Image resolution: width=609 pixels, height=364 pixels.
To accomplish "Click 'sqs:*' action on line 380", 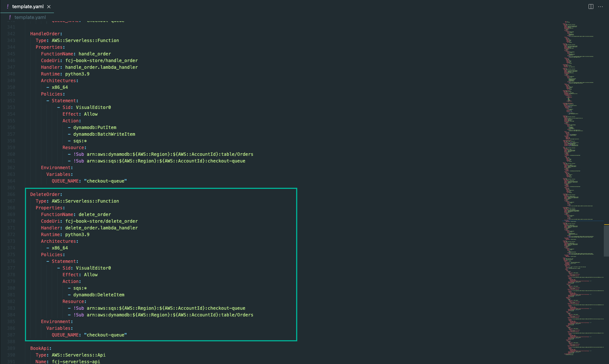I will click(x=80, y=288).
